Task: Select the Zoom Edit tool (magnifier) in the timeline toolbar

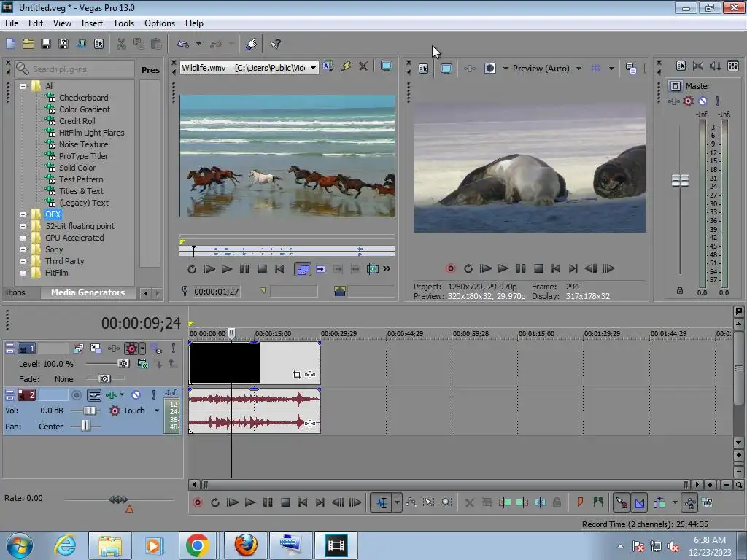Action: click(446, 502)
